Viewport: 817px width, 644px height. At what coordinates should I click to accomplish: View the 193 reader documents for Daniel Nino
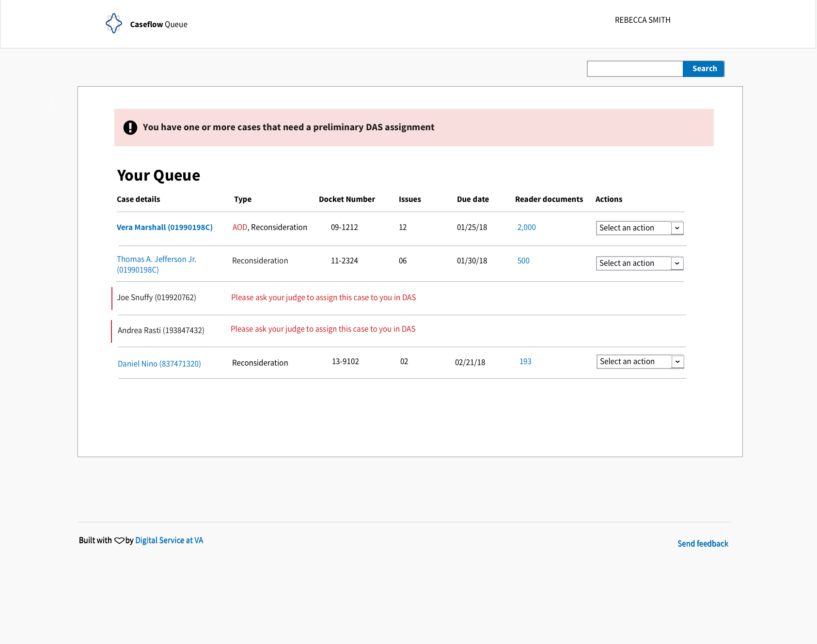click(525, 361)
